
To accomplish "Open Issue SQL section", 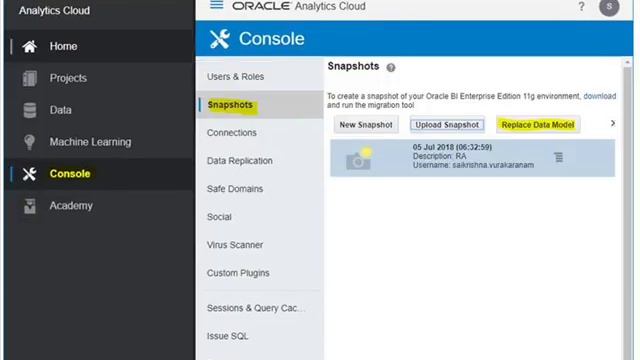I will coord(227,336).
